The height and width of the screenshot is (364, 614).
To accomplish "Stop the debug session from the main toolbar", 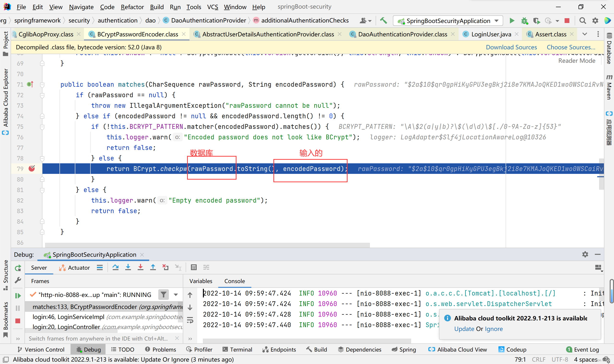I will [567, 21].
